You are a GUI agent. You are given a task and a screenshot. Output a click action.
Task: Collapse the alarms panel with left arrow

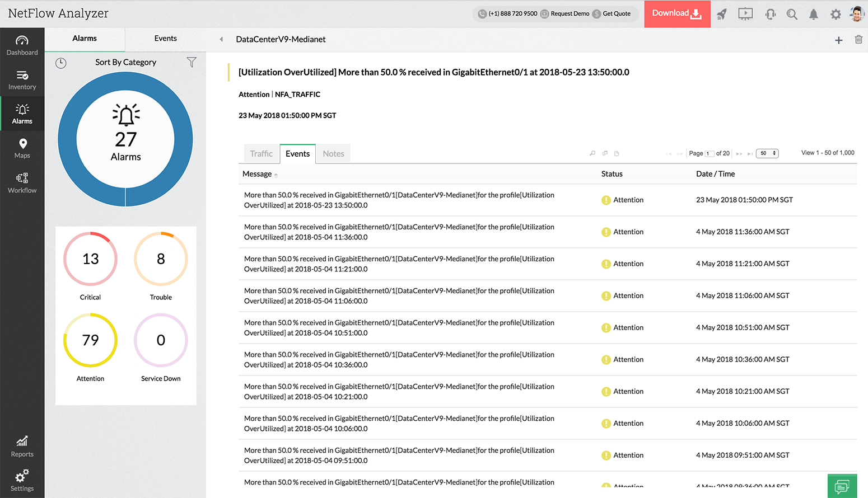tap(221, 39)
